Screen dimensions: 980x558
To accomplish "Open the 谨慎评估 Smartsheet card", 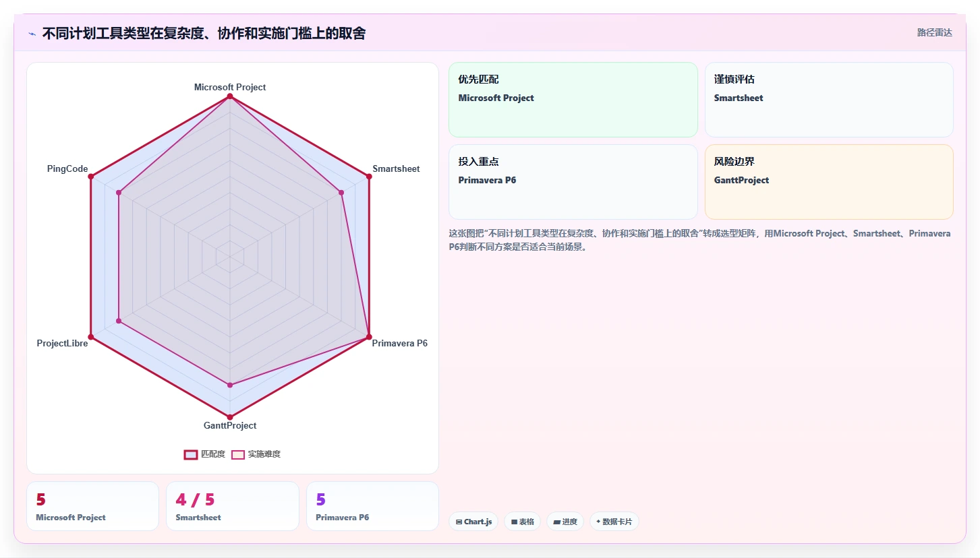I will 829,100.
